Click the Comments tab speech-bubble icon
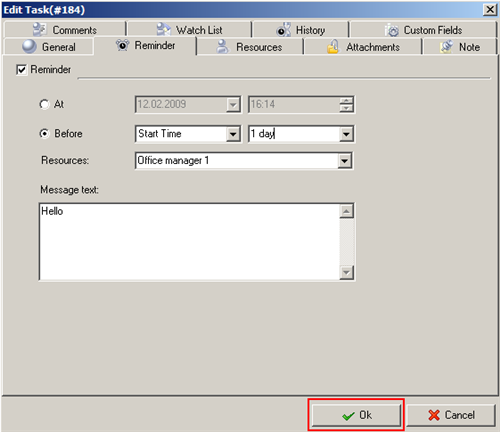 click(39, 29)
